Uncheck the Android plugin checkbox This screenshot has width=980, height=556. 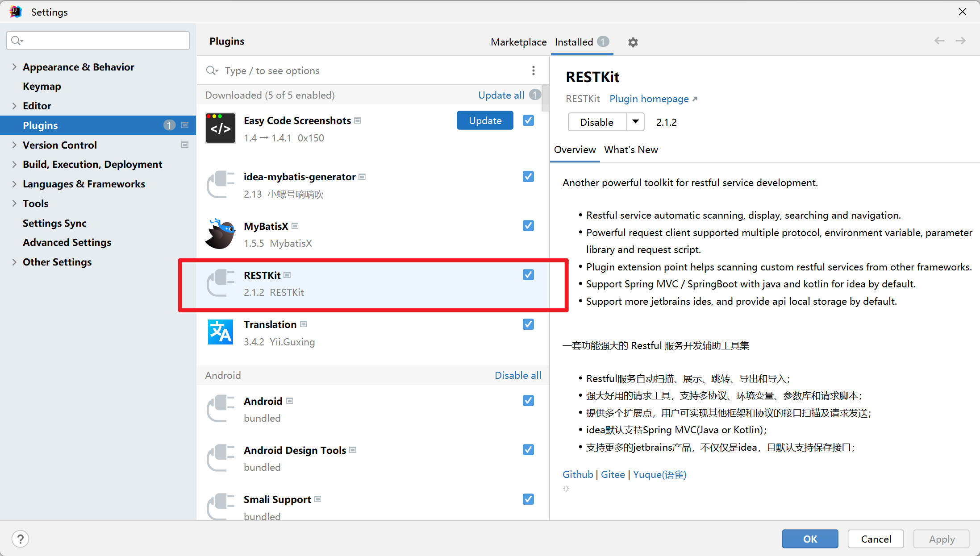click(x=528, y=401)
